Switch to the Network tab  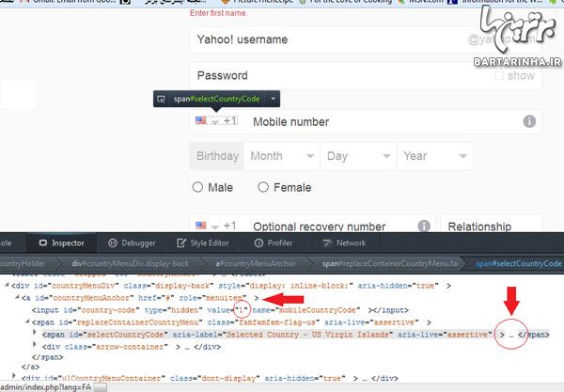tap(344, 243)
